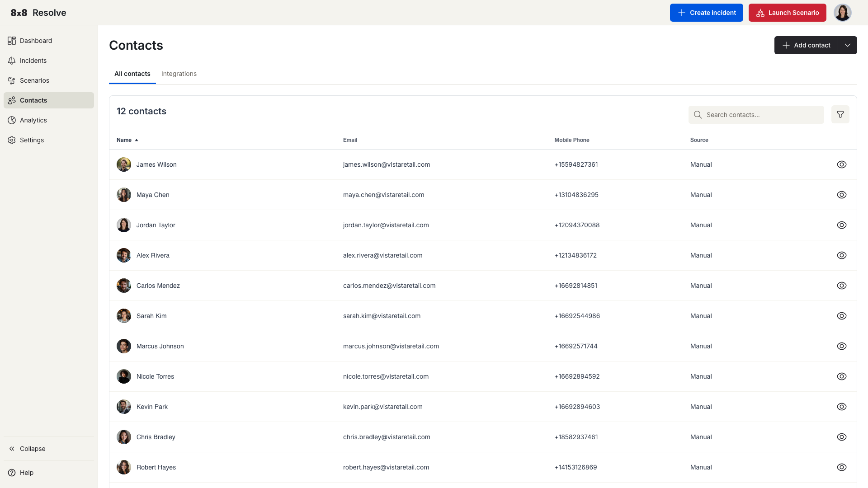The image size is (868, 488).
Task: Click the Create incident button
Action: pos(706,13)
